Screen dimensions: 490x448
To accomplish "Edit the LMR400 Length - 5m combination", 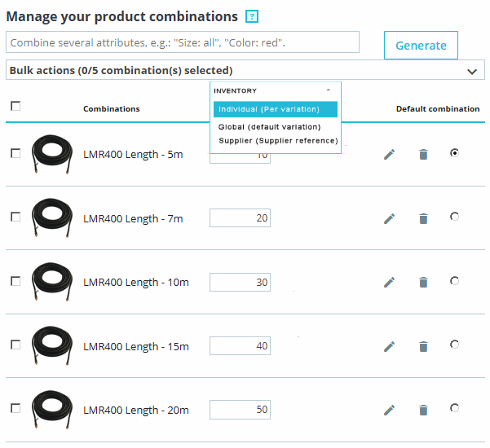I will pos(389,154).
